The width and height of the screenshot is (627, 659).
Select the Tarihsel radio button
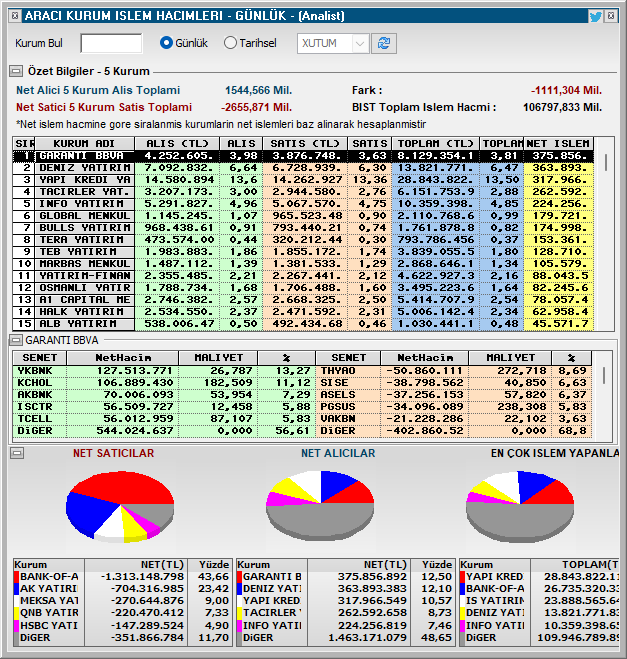[230, 43]
